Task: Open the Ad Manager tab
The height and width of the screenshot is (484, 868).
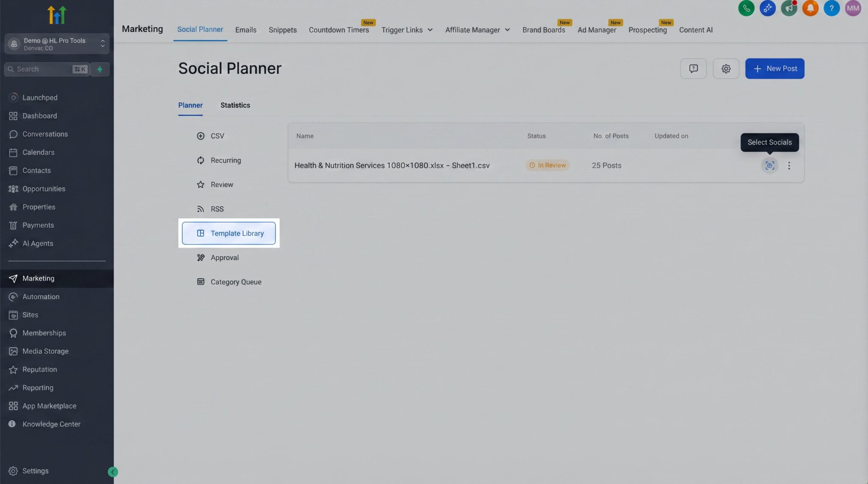Action: pos(597,30)
